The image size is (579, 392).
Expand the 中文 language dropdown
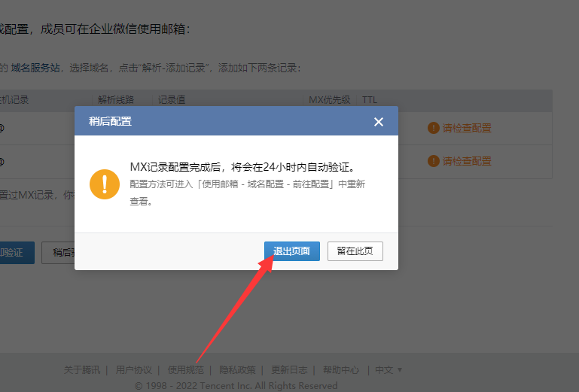(x=388, y=370)
